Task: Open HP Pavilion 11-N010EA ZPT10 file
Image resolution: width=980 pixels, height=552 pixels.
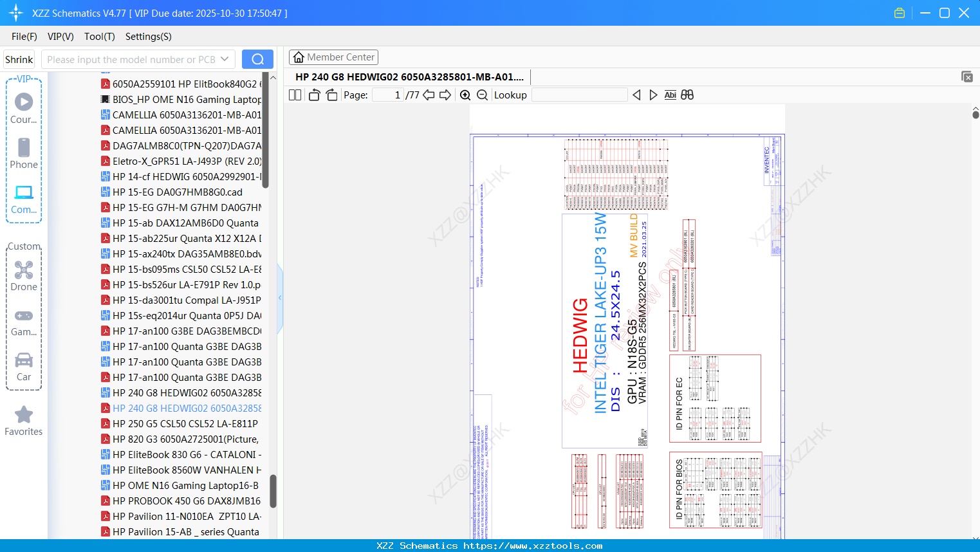Action: pos(181,516)
